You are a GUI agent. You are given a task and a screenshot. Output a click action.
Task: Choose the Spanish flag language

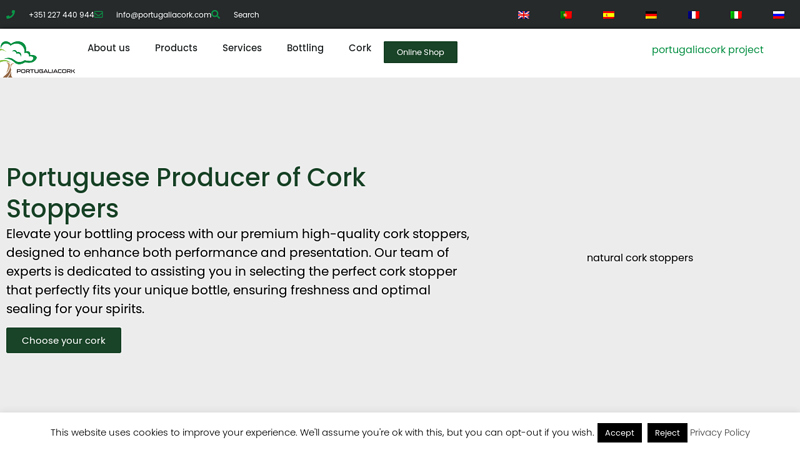pyautogui.click(x=608, y=15)
